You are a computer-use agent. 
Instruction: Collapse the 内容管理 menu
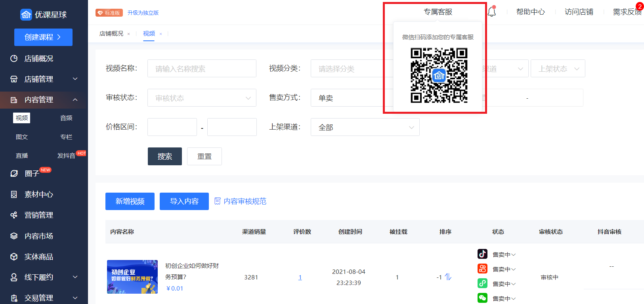click(75, 99)
